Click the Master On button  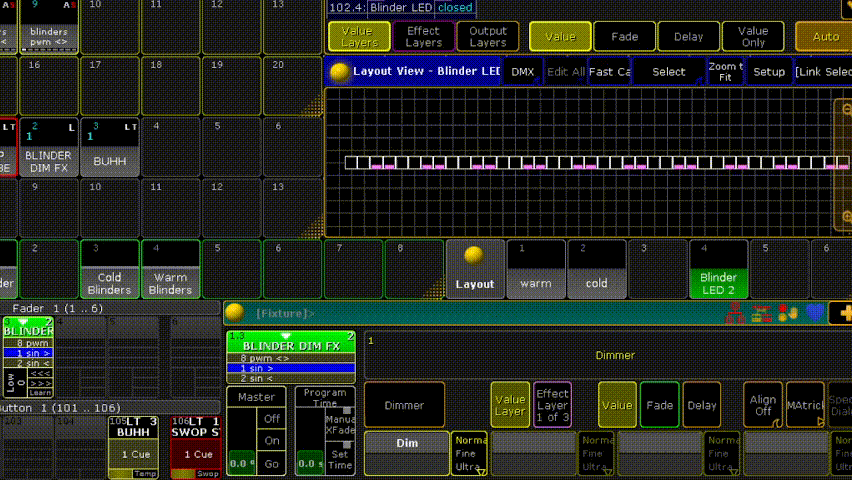pyautogui.click(x=271, y=441)
